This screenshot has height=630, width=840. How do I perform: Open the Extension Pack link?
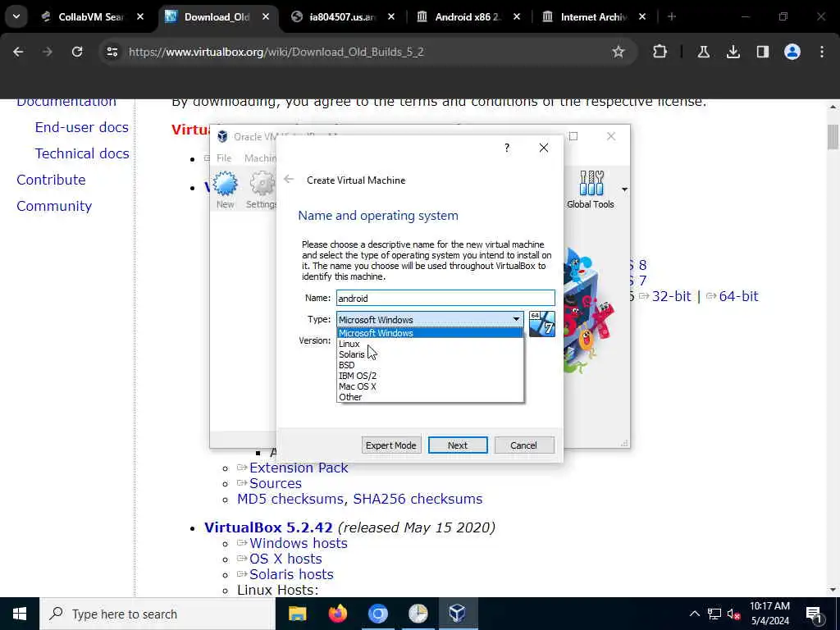[299, 468]
